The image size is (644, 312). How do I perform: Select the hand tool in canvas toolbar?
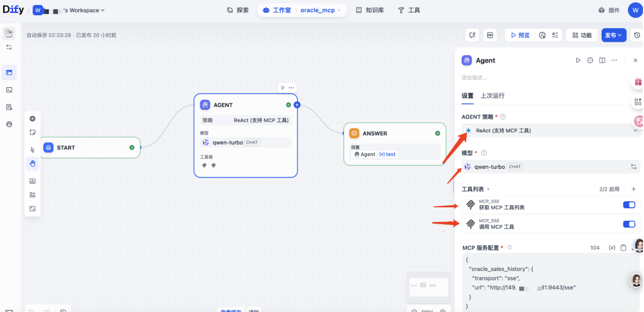point(32,164)
